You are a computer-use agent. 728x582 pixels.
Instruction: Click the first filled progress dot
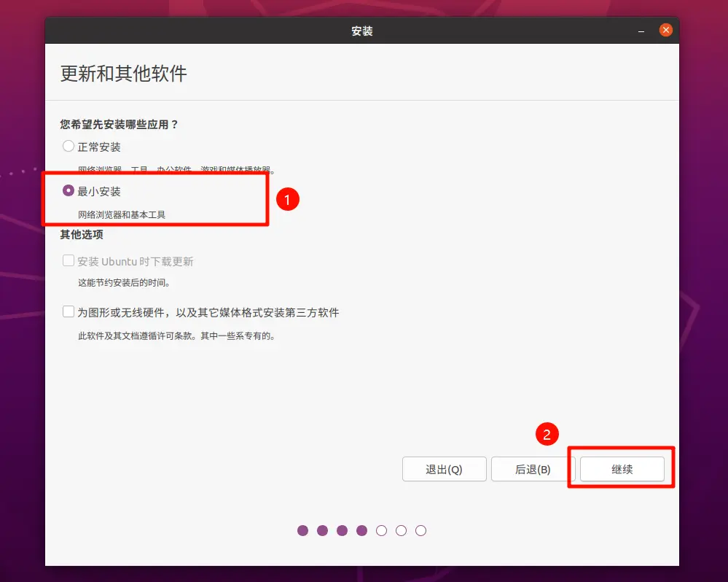click(x=302, y=530)
